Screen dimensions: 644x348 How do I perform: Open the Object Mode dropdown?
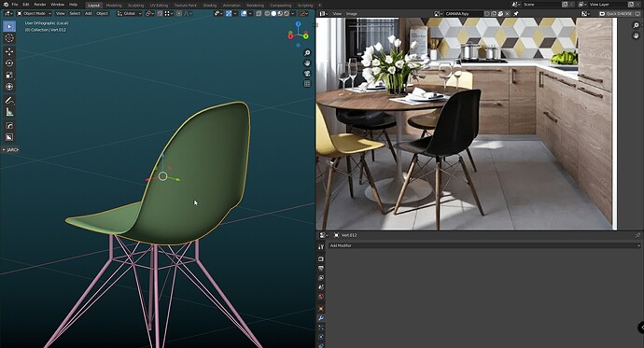pyautogui.click(x=35, y=14)
